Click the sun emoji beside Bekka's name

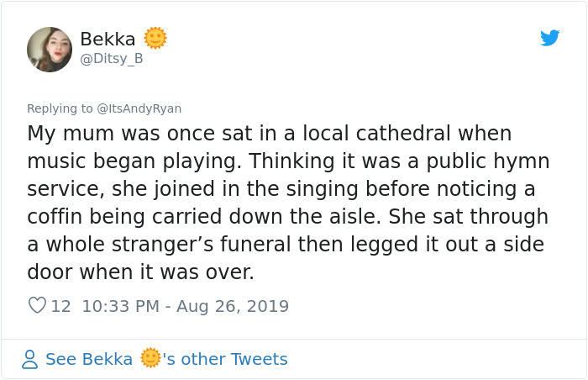coord(155,38)
